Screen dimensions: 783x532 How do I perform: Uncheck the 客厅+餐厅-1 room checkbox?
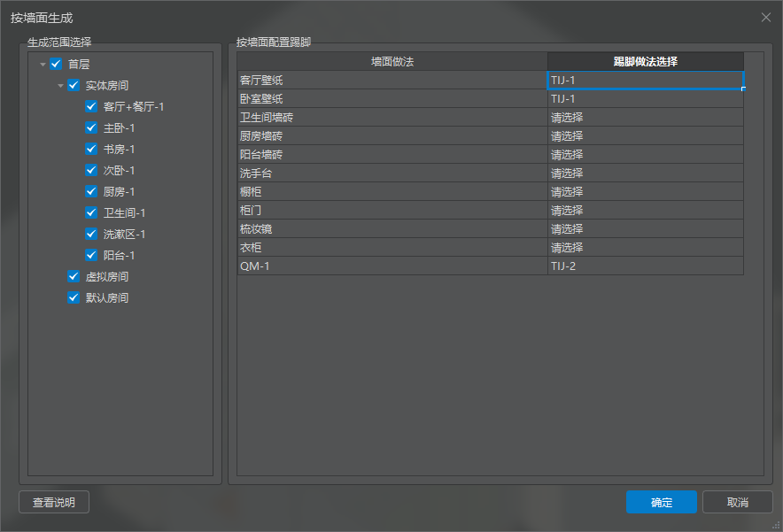(91, 107)
